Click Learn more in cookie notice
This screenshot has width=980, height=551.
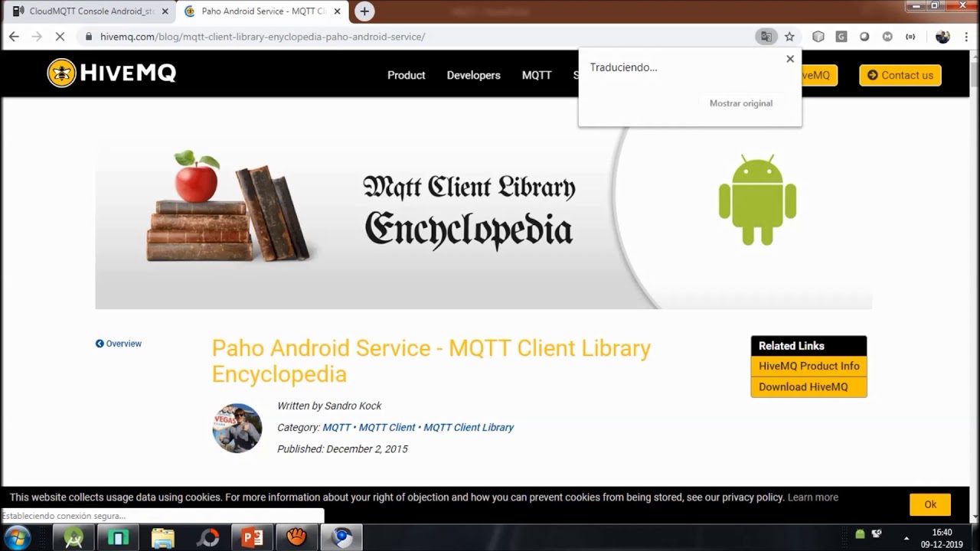[812, 497]
